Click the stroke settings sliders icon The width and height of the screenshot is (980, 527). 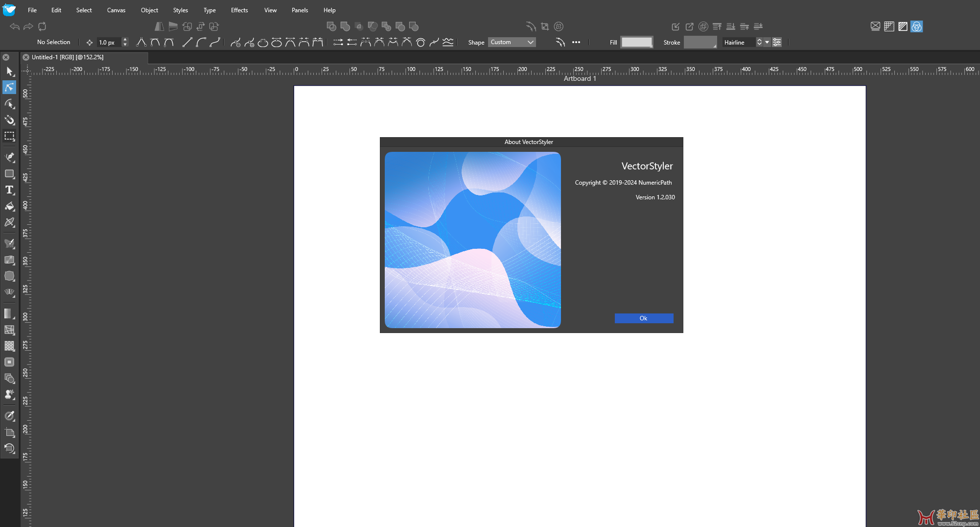(x=777, y=43)
